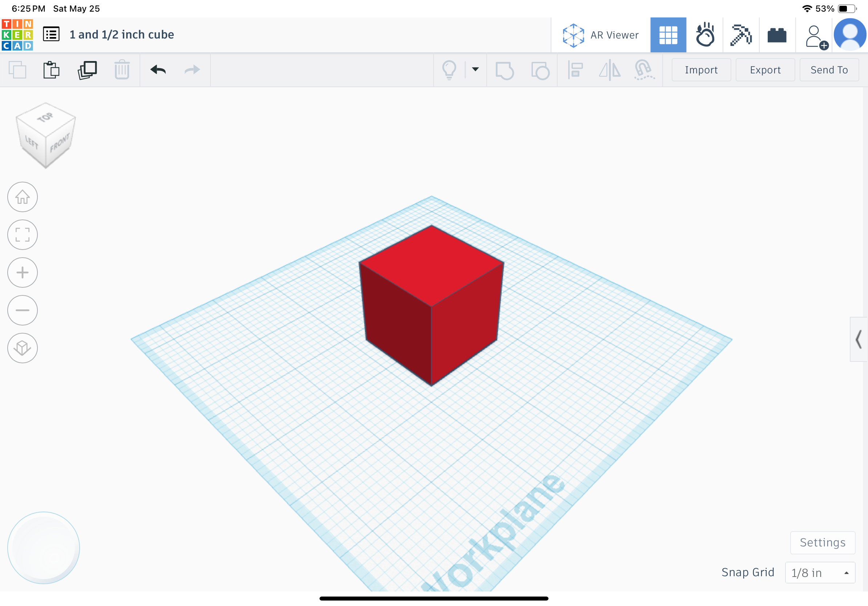
Task: Open the Snap Grid 1/8 in dropdown
Action: 820,573
